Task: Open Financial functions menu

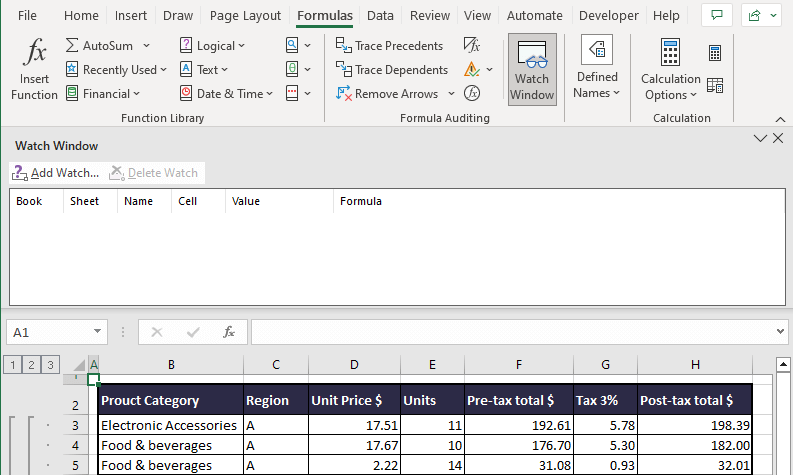Action: [103, 94]
